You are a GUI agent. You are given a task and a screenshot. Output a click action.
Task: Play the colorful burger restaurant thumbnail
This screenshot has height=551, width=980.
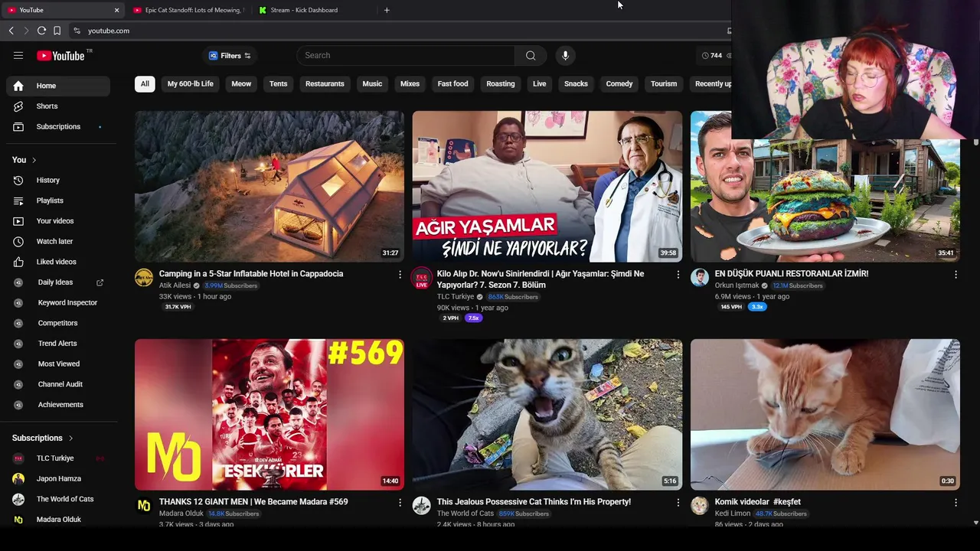click(825, 187)
